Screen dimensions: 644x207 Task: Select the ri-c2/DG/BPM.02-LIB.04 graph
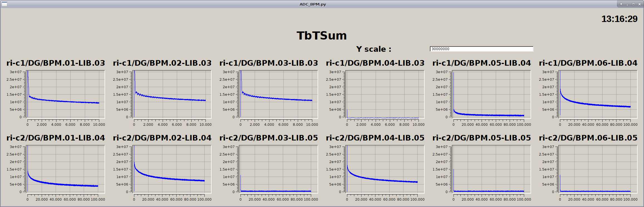(172, 169)
